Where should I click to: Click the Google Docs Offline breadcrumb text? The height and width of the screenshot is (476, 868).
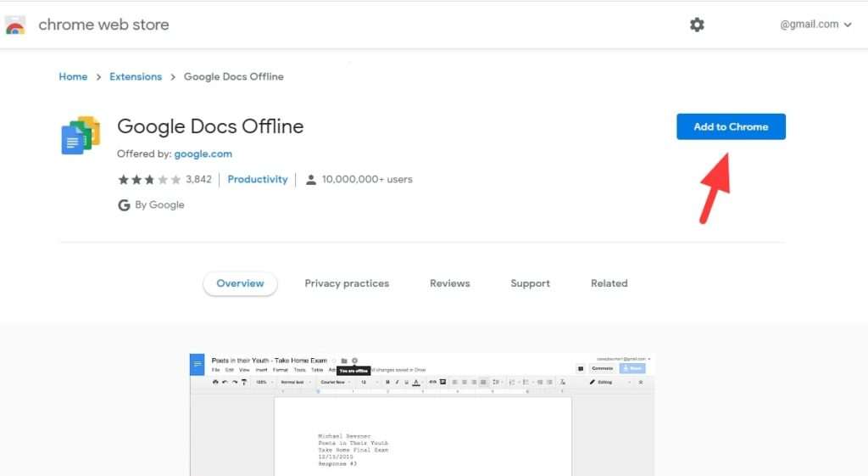[x=234, y=76]
